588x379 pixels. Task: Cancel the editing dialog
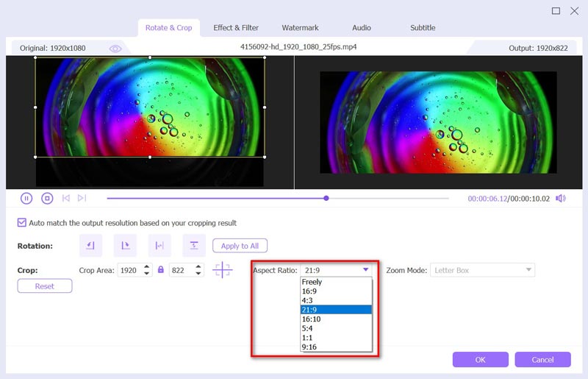coord(542,359)
